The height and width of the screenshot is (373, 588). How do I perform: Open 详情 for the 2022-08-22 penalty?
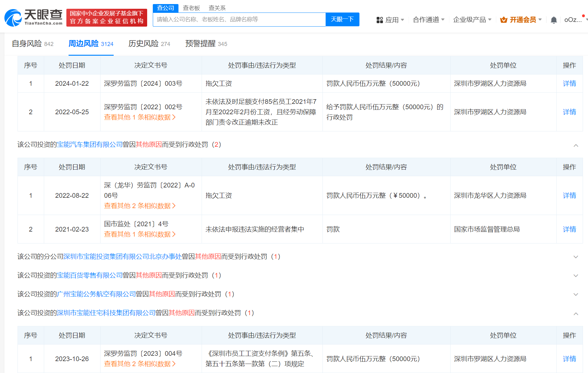569,196
